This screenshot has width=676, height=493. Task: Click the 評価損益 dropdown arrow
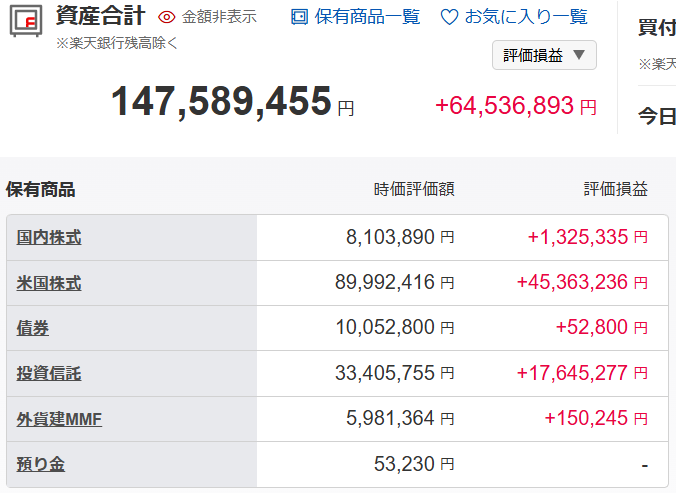579,54
